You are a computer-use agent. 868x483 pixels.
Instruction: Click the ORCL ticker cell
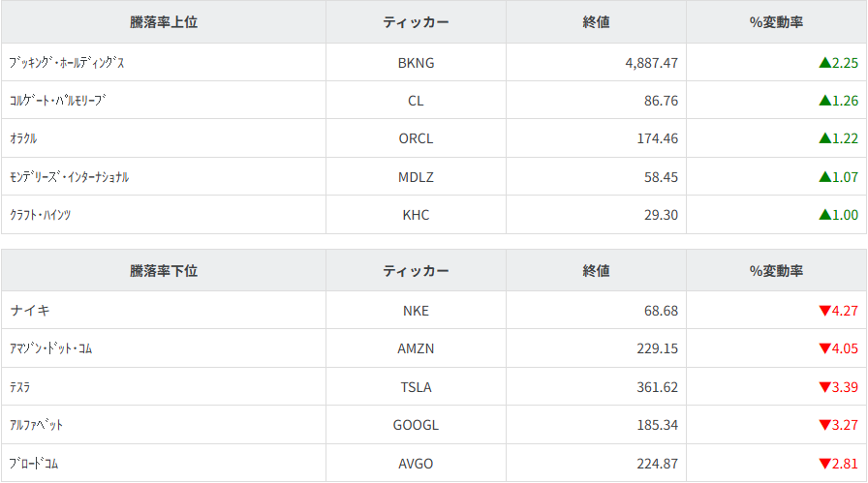[416, 138]
